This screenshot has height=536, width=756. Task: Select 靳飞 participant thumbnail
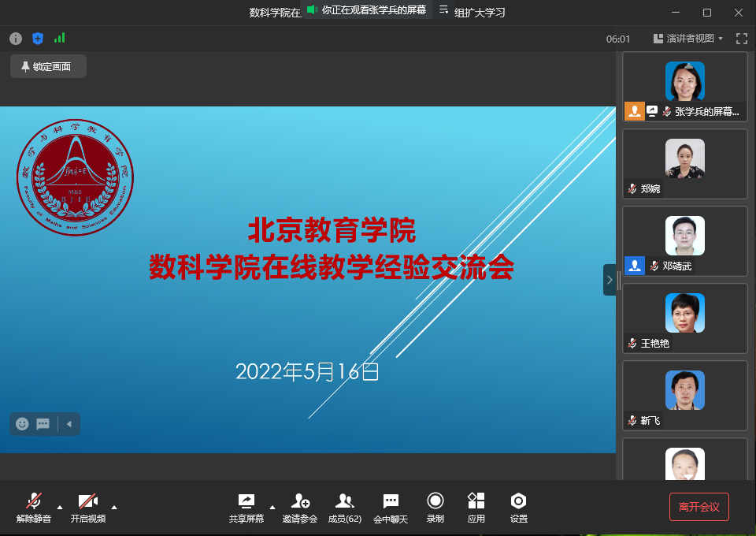click(x=685, y=396)
